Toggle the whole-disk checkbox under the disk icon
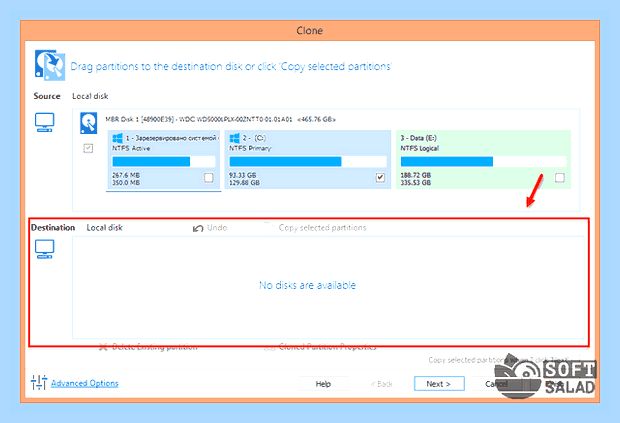Screen dimensions: 620x423 88,148
